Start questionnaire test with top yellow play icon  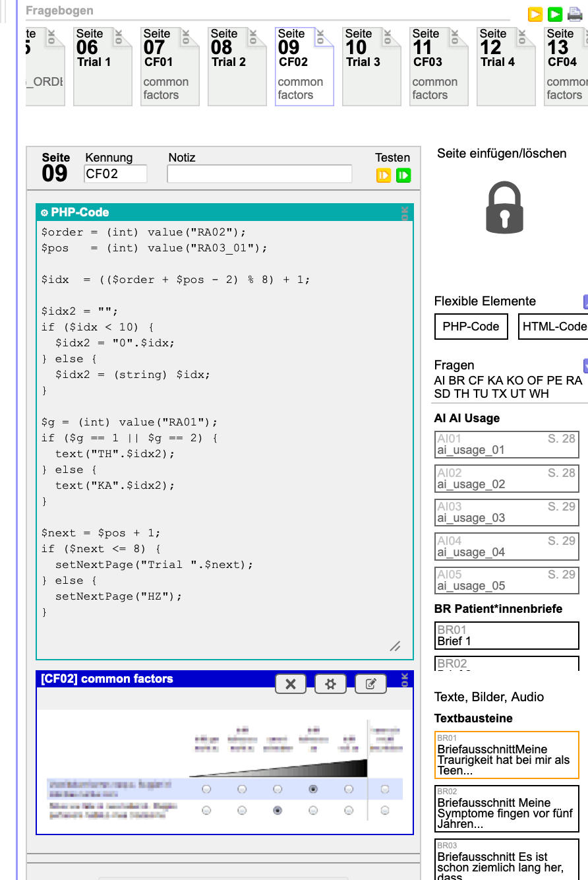tap(535, 14)
